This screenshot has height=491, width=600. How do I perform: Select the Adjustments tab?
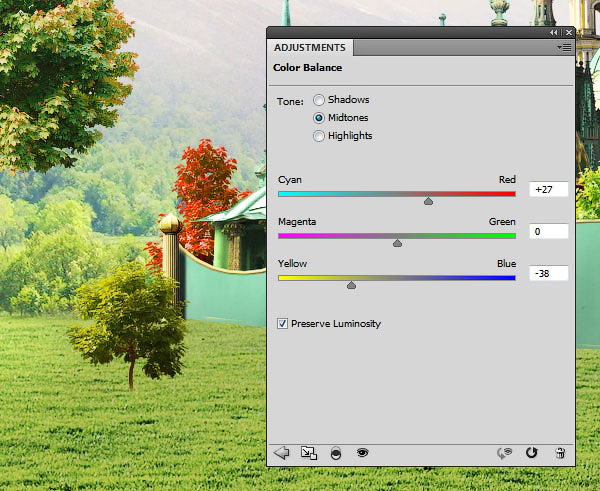tap(310, 47)
